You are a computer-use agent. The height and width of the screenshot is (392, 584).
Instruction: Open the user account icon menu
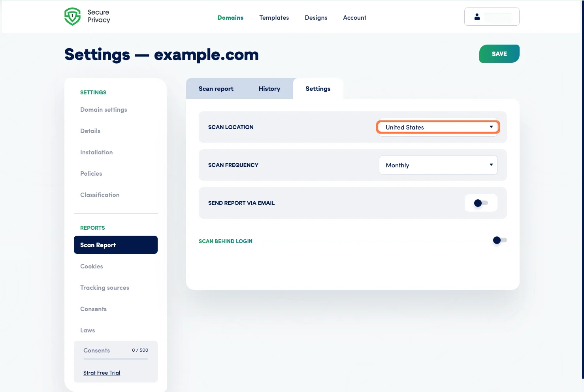point(477,17)
